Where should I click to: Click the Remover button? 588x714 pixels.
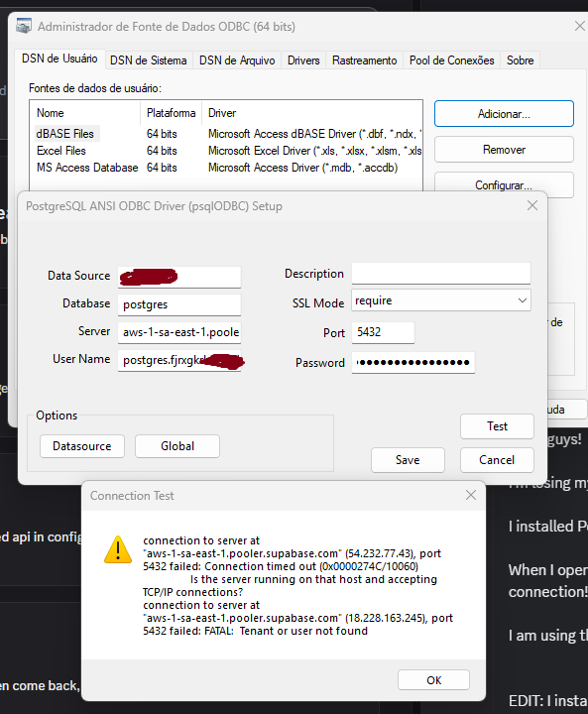point(504,150)
